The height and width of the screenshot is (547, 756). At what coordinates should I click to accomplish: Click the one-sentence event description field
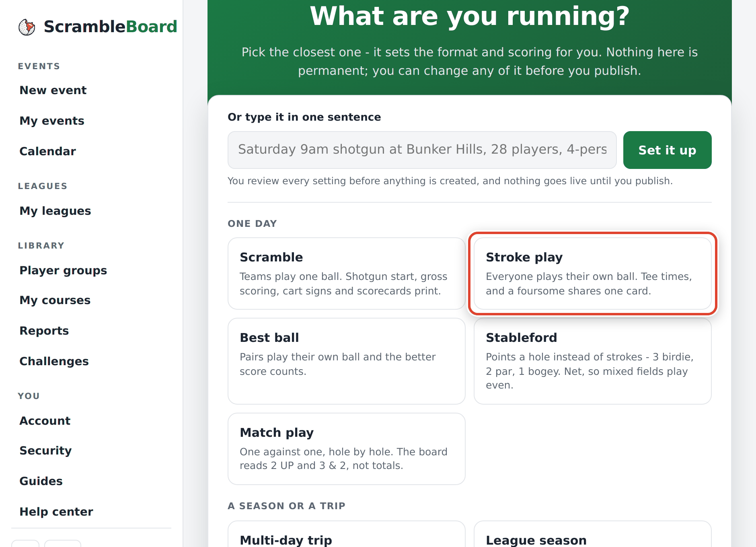(x=422, y=150)
